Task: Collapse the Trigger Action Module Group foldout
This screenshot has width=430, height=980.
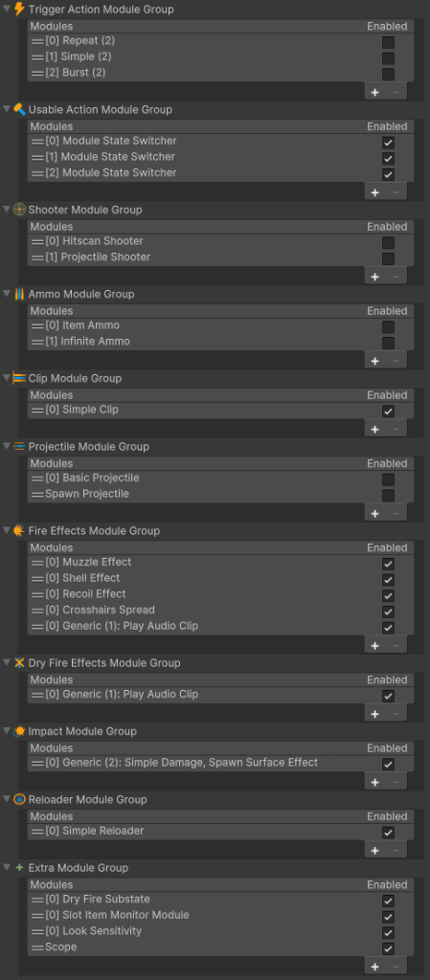Action: pos(7,10)
